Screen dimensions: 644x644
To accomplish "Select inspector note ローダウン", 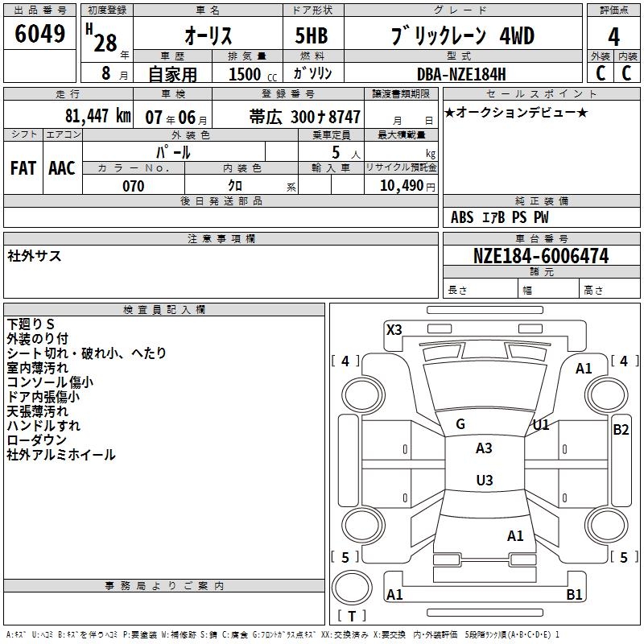I will [x=36, y=440].
